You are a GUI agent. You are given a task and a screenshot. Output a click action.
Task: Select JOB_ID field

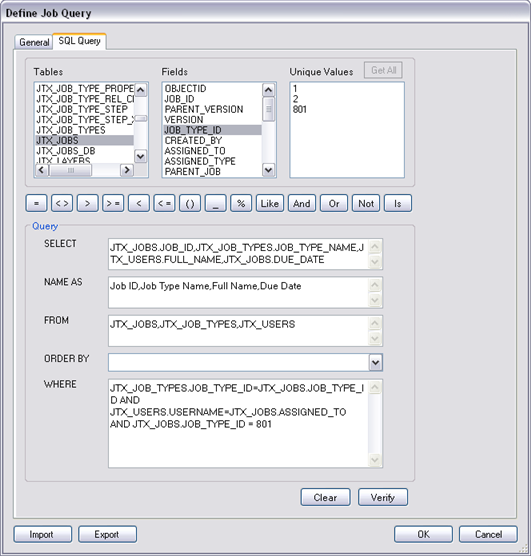coord(212,99)
